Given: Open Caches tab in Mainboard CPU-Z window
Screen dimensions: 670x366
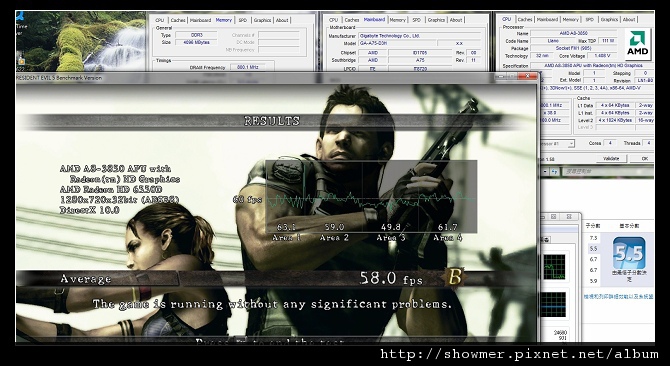Looking at the screenshot, I should click(x=352, y=20).
